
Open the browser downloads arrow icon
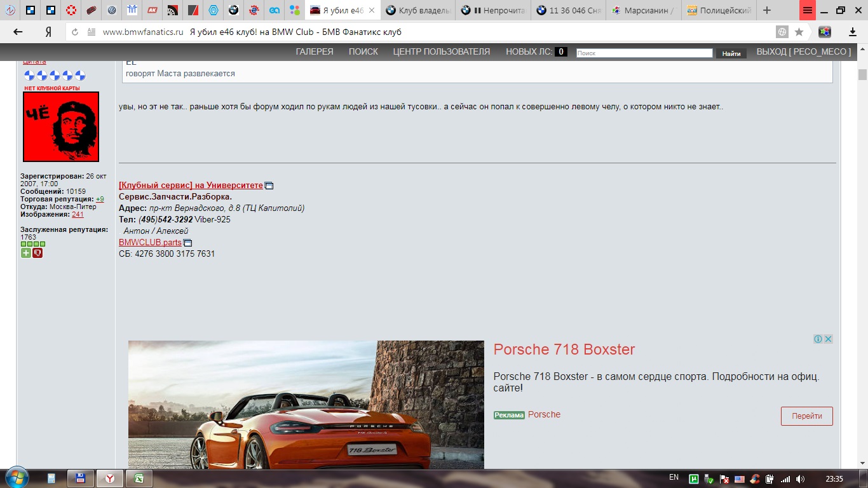coord(853,32)
